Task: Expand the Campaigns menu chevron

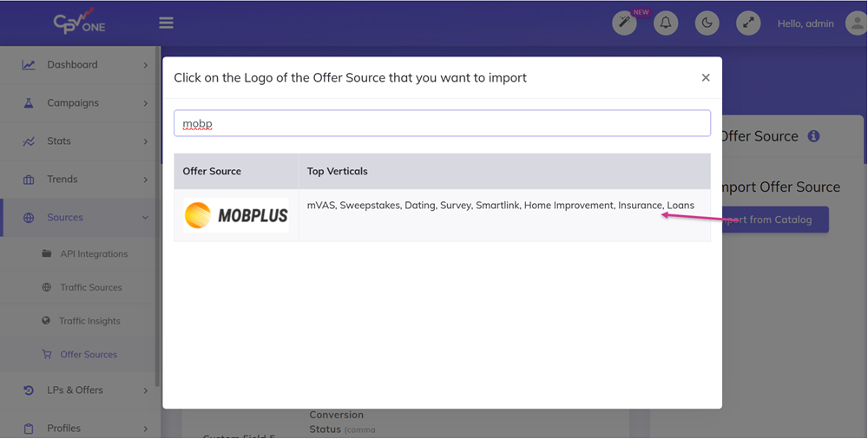Action: (146, 103)
